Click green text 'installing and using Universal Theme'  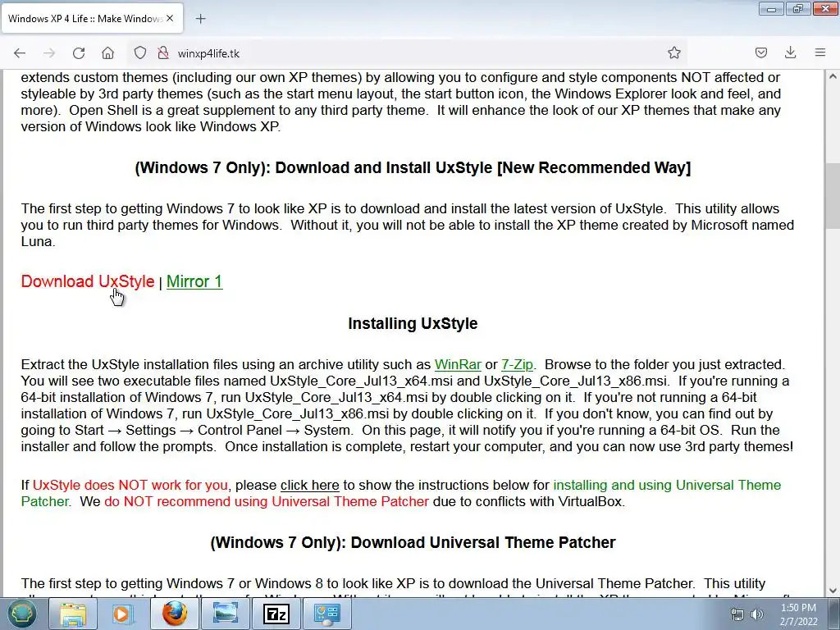tap(667, 485)
